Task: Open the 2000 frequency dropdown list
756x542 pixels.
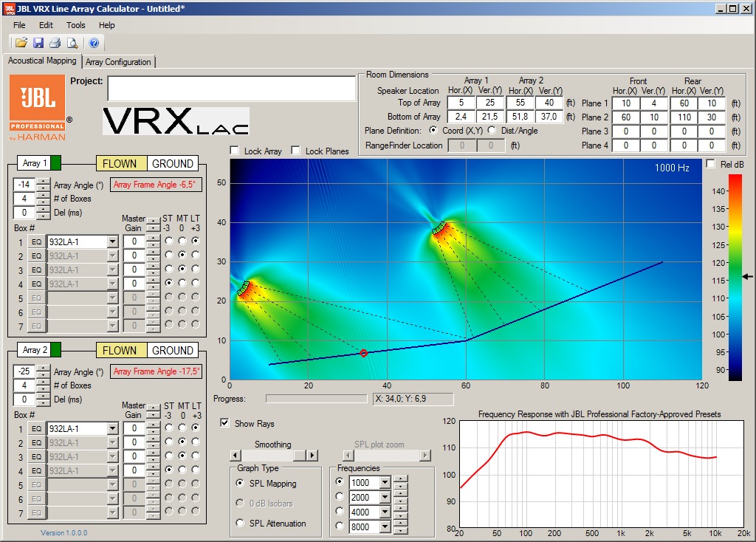Action: pyautogui.click(x=385, y=498)
